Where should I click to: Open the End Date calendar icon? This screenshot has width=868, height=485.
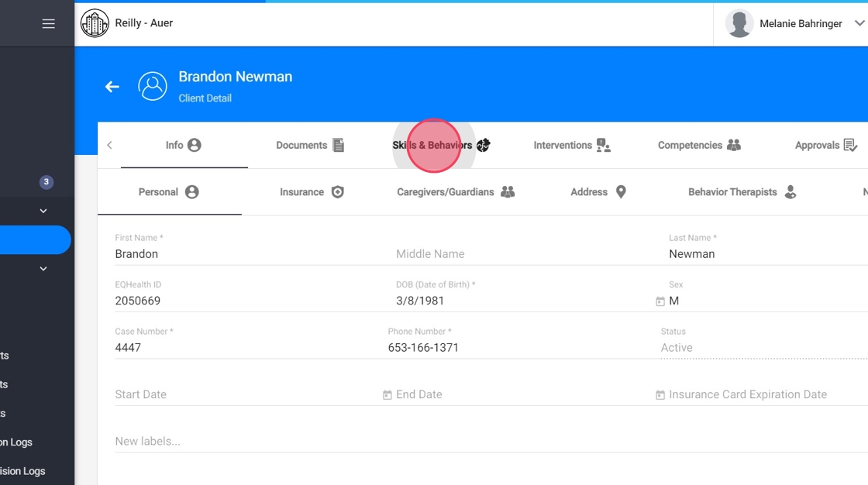click(660, 395)
